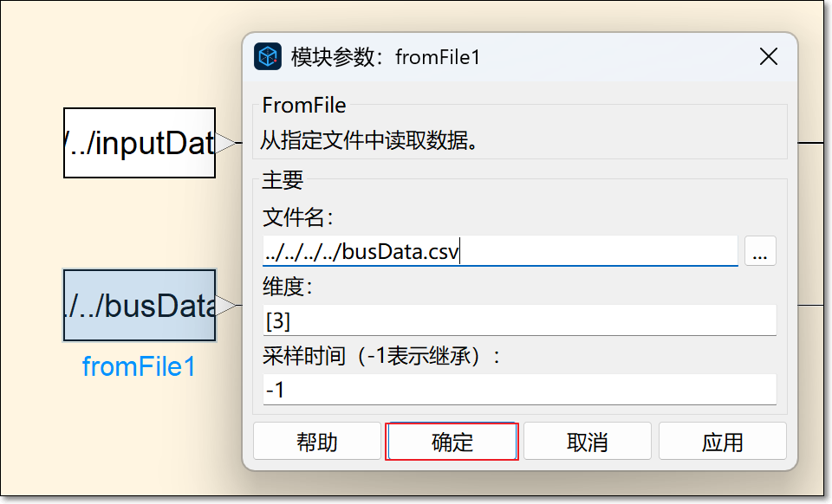Click the cube icon in dialog title bar
832x504 pixels.
tap(268, 57)
